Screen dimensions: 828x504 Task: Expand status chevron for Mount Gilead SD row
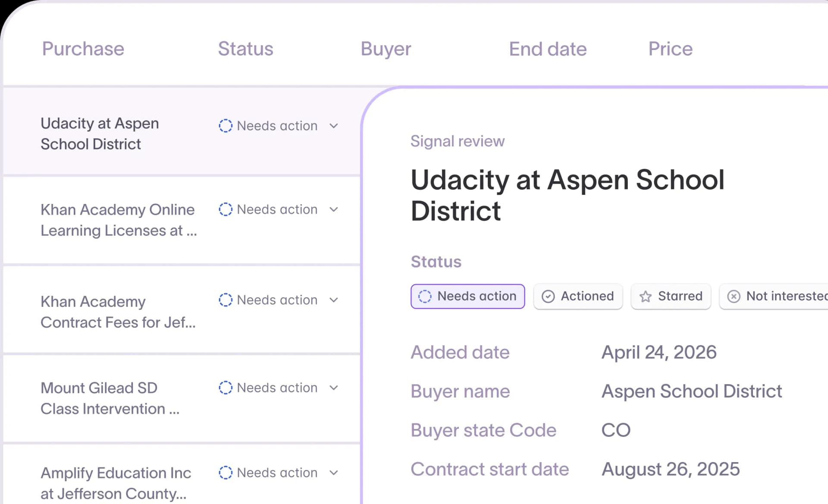[x=333, y=388]
